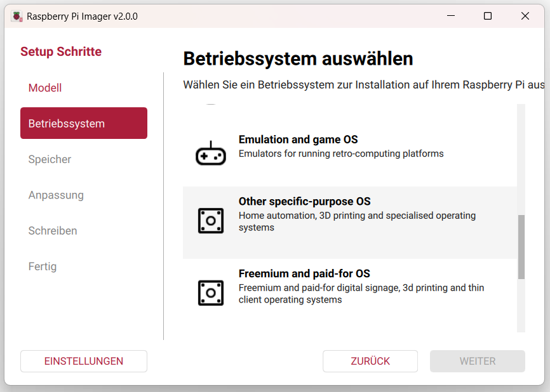Click the board icon beside Other specific-purpose OS
The width and height of the screenshot is (550, 392).
tap(210, 221)
